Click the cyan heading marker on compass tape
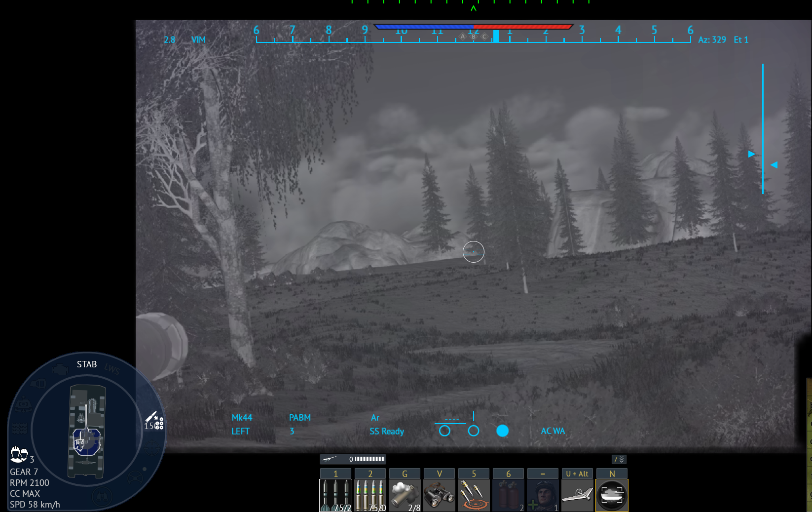The width and height of the screenshot is (812, 512). tap(496, 36)
